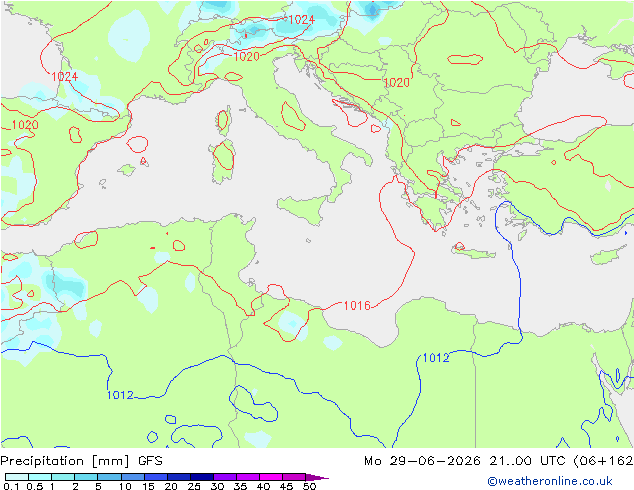This screenshot has width=634, height=490.
Task: Click the legend value '0.5'
Action: coord(35,486)
